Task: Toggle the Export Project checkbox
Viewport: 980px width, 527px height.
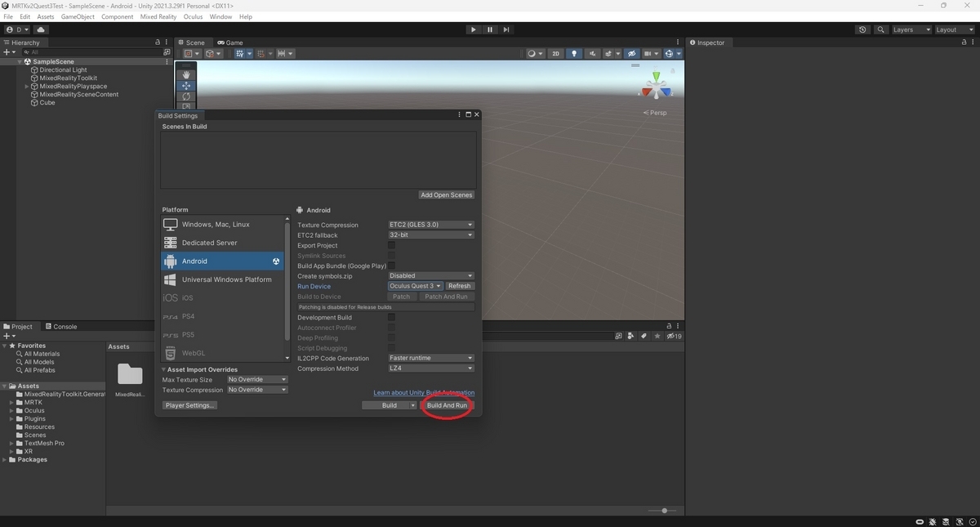Action: (x=391, y=245)
